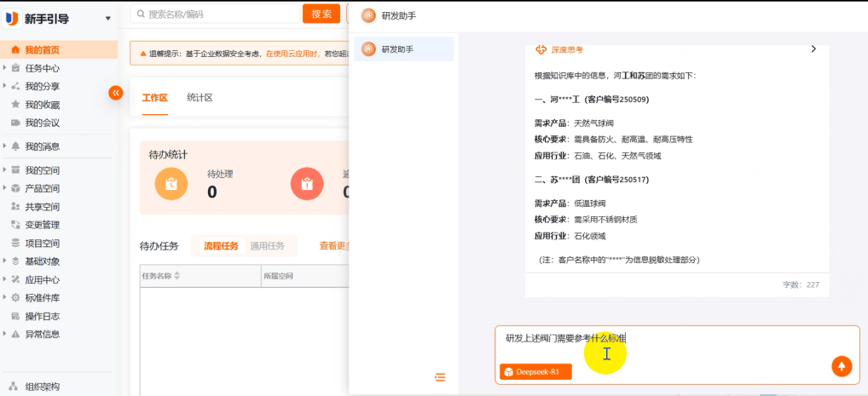
Task: Click the red overdue task icon
Action: 307,184
